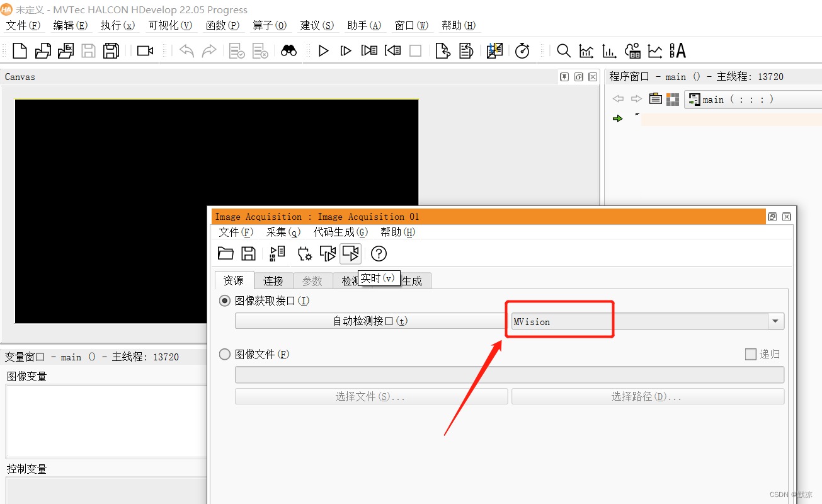Click the notepad document icon after export
The image size is (822, 504).
click(x=466, y=51)
